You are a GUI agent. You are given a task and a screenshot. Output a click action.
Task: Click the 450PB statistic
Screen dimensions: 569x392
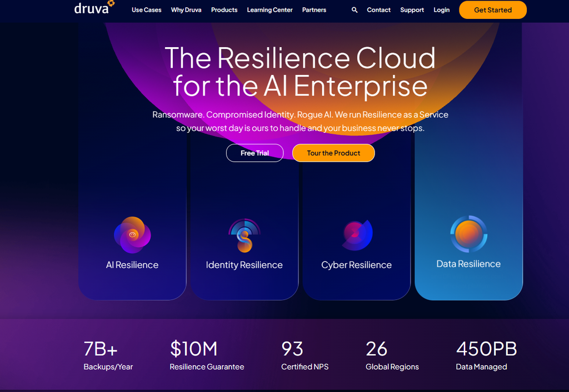click(x=486, y=349)
